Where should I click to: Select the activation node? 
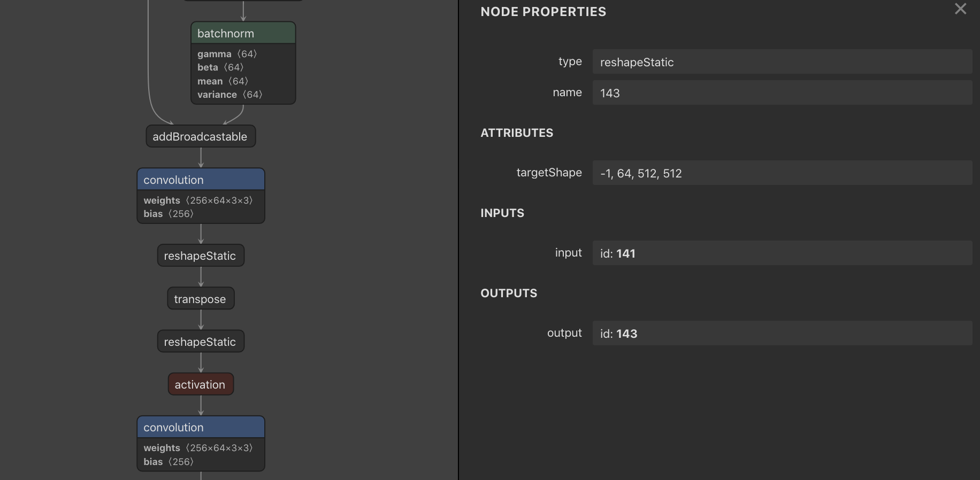(201, 384)
